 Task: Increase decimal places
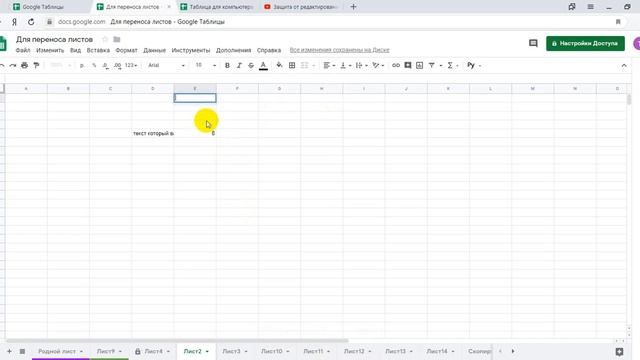[118, 65]
